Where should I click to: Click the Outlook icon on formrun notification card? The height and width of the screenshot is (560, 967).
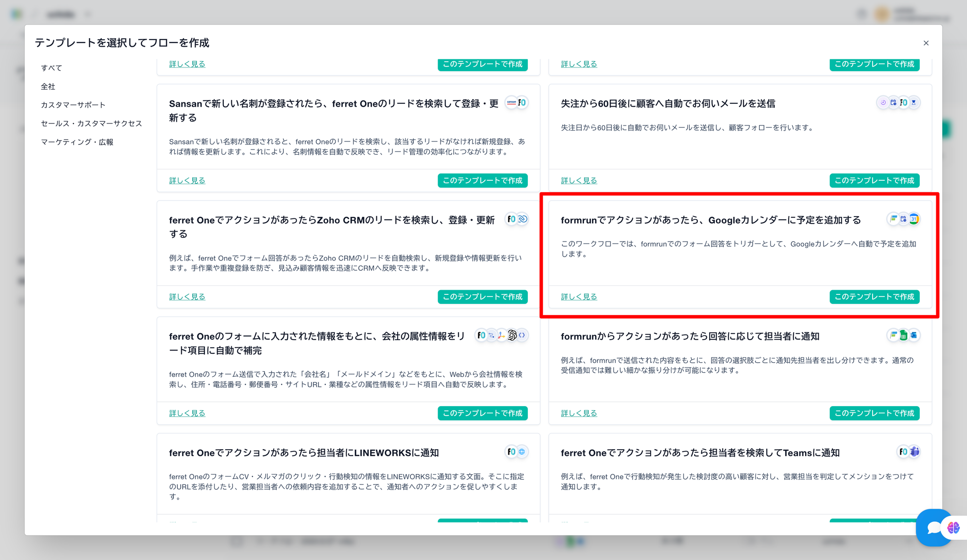(x=914, y=335)
